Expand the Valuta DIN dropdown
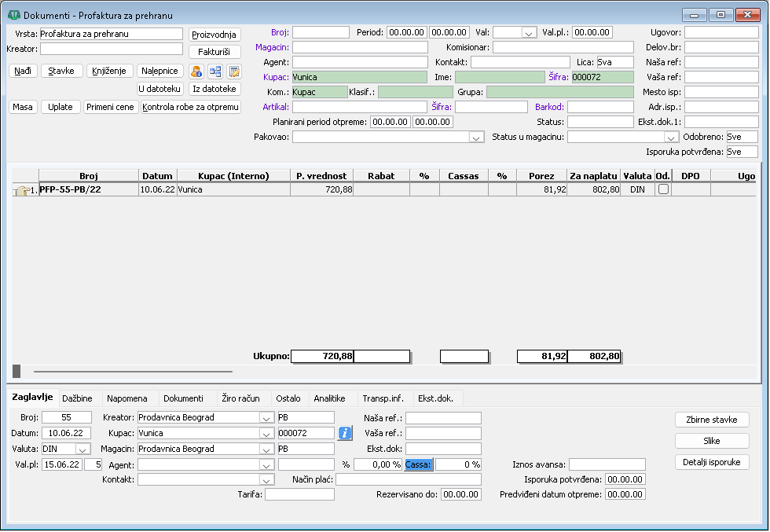The image size is (770, 532). [82, 449]
